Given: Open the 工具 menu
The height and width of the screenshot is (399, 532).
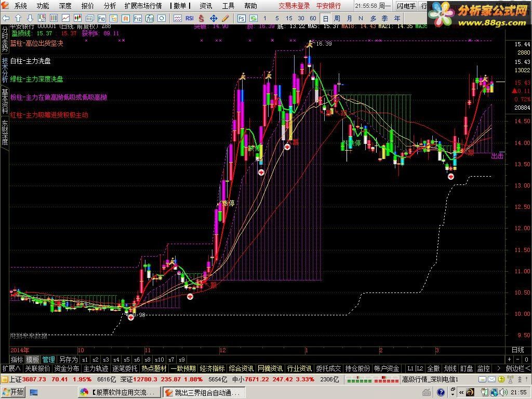Looking at the screenshot, I should (x=228, y=6).
